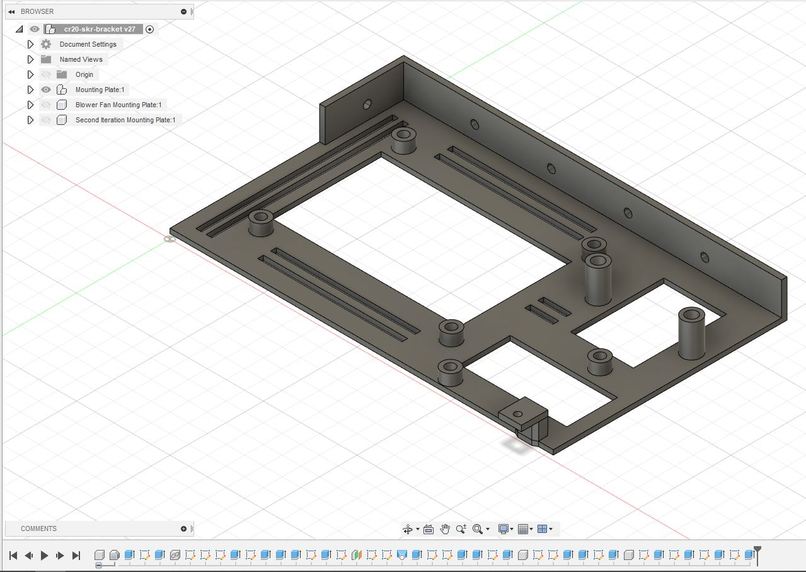Select the 'cr20-skr-bracket v27' label
The width and height of the screenshot is (806, 572).
click(x=100, y=29)
